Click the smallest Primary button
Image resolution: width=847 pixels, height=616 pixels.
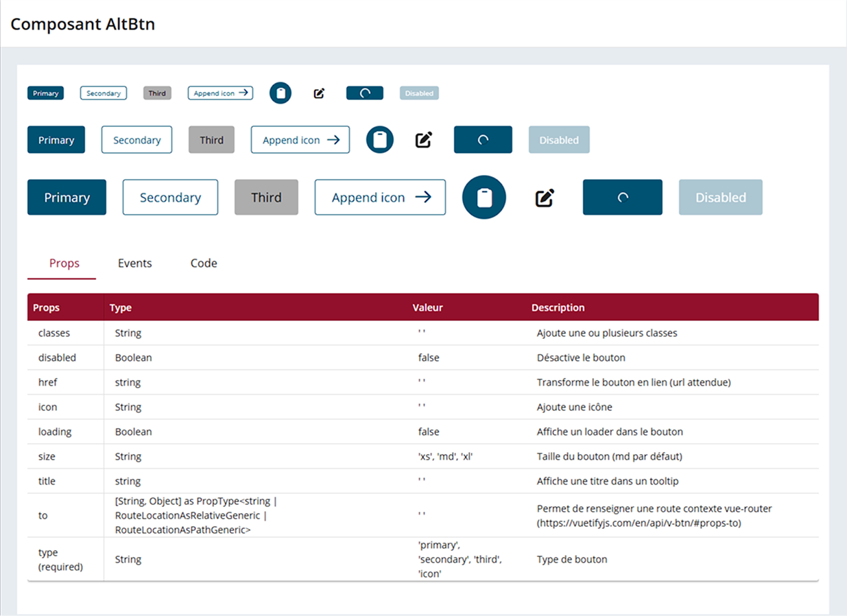tap(45, 93)
